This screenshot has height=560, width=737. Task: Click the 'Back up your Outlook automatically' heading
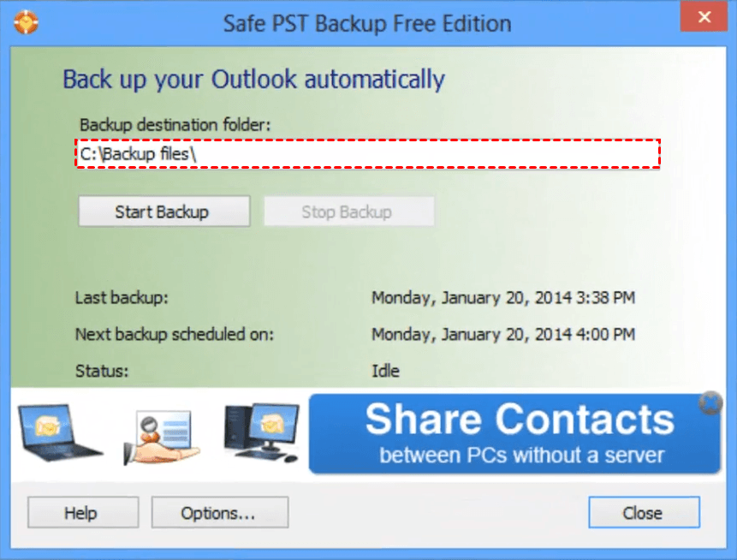tap(253, 80)
